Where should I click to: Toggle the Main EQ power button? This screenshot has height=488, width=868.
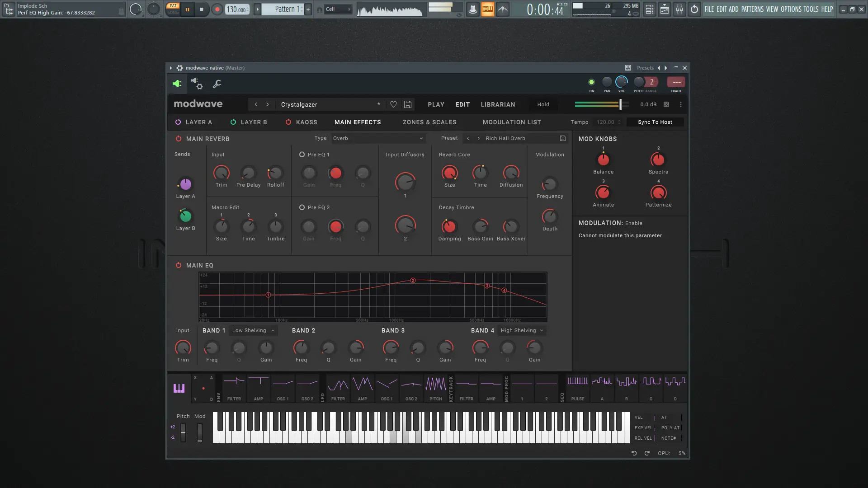[x=179, y=265]
